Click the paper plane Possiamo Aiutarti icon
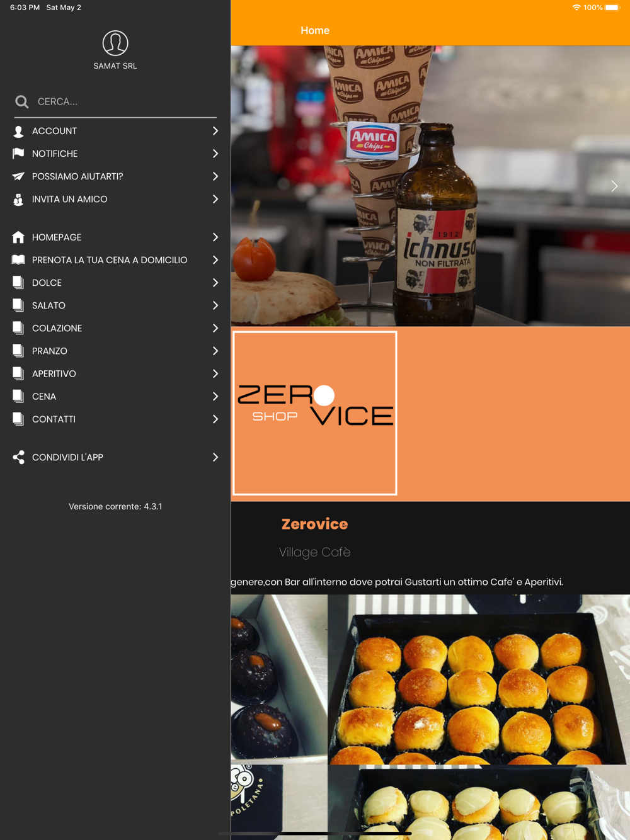 pyautogui.click(x=18, y=176)
